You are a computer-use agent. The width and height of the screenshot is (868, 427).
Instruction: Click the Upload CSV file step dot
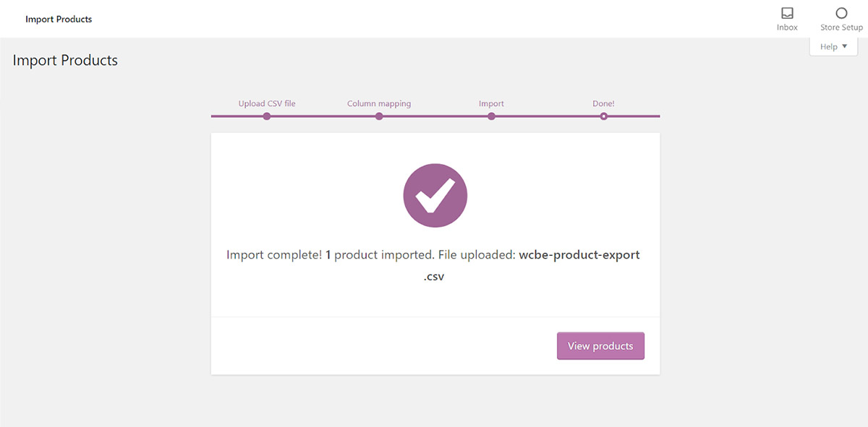coord(267,116)
